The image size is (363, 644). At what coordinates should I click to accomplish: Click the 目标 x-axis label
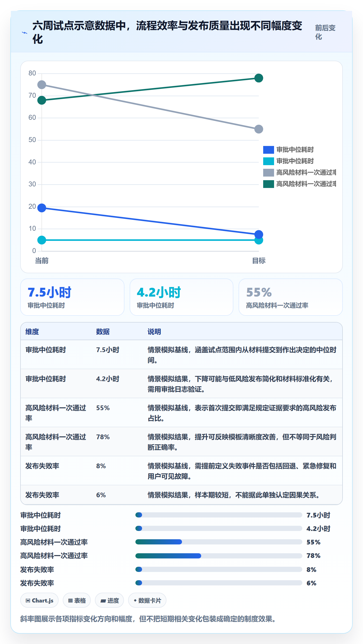259,261
